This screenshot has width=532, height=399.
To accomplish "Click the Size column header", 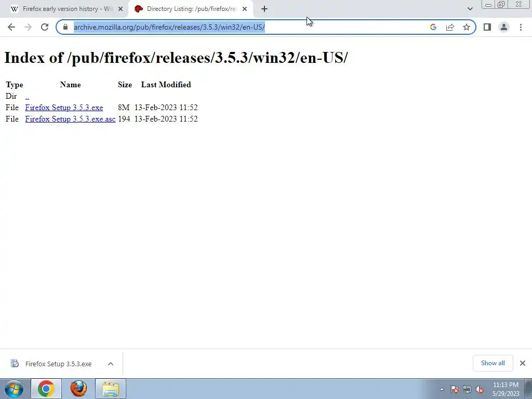I will [x=125, y=85].
